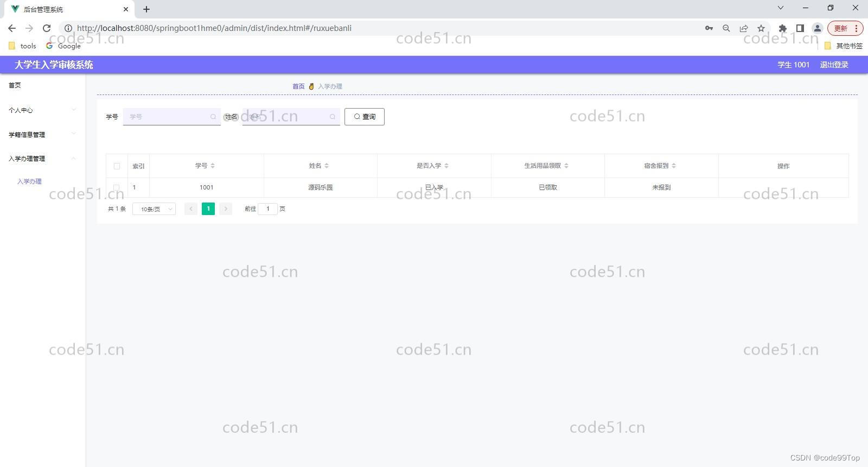Click the 学号 search input field
Screen dimensions: 868x467
tap(172, 117)
